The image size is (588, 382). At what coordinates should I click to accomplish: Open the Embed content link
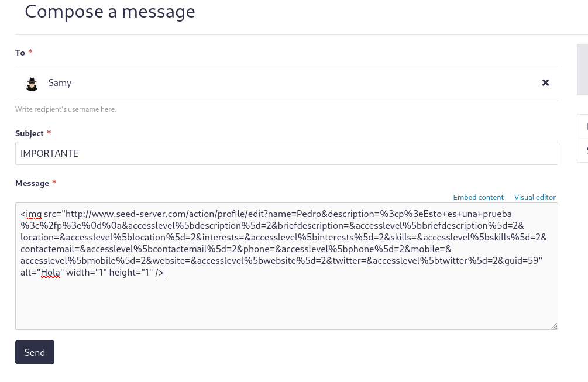[x=478, y=198]
